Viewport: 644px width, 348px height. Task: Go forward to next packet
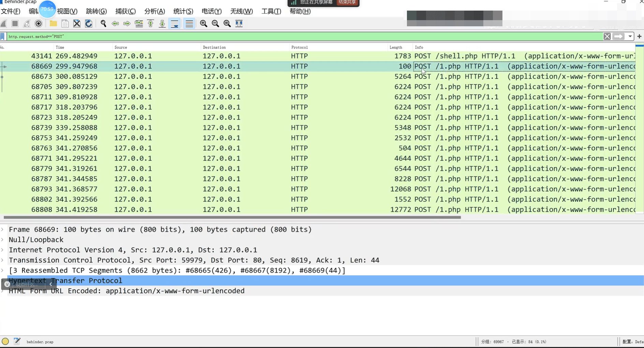tap(127, 24)
